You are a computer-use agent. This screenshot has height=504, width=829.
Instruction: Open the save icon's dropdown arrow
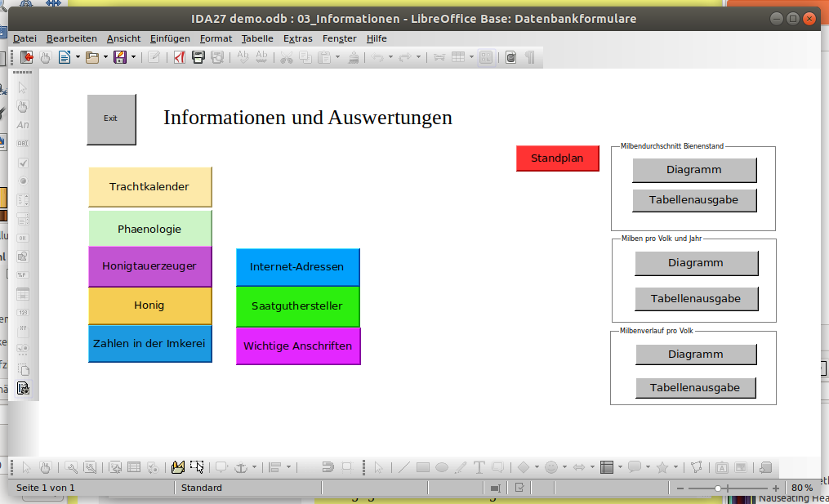[x=133, y=57]
